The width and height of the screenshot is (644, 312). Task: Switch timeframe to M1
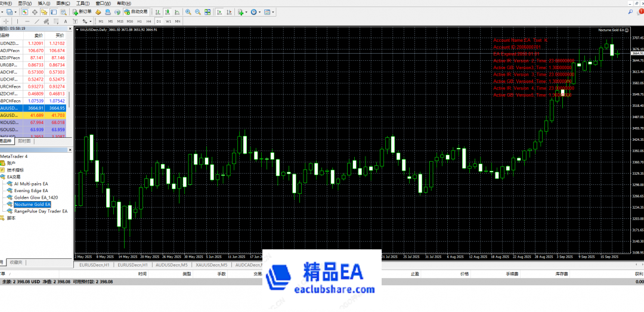pos(101,21)
